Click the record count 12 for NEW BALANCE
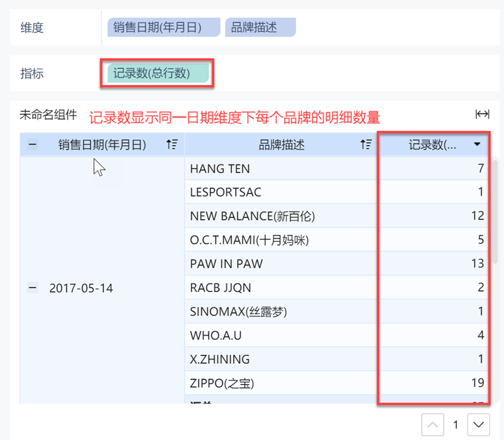This screenshot has width=504, height=440. click(x=478, y=216)
